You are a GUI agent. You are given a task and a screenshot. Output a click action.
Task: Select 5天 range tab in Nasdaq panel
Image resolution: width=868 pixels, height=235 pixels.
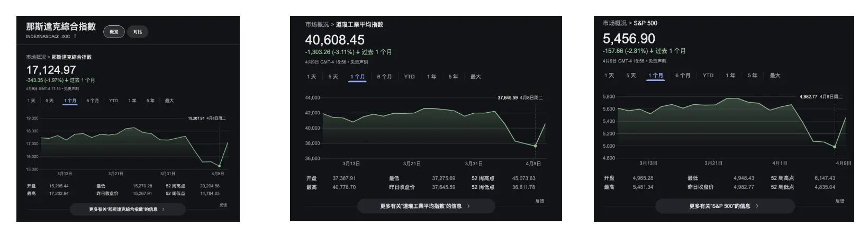(x=49, y=101)
